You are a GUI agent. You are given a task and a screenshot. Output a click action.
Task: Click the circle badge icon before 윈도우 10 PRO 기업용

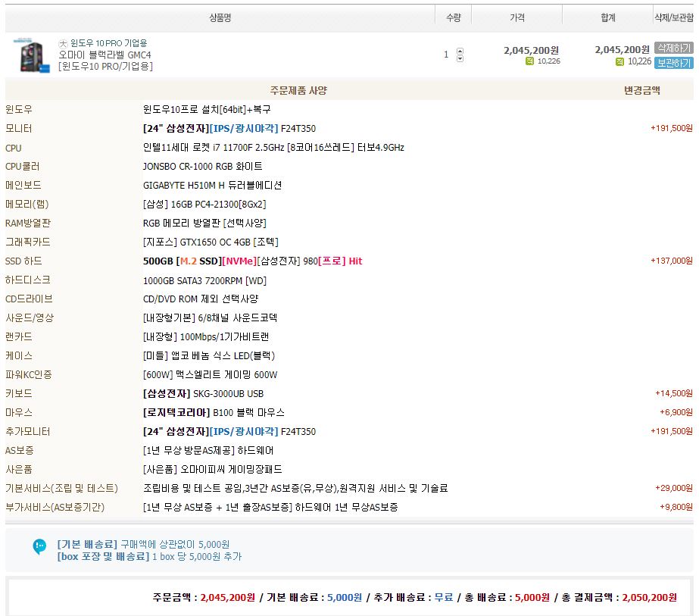point(63,43)
